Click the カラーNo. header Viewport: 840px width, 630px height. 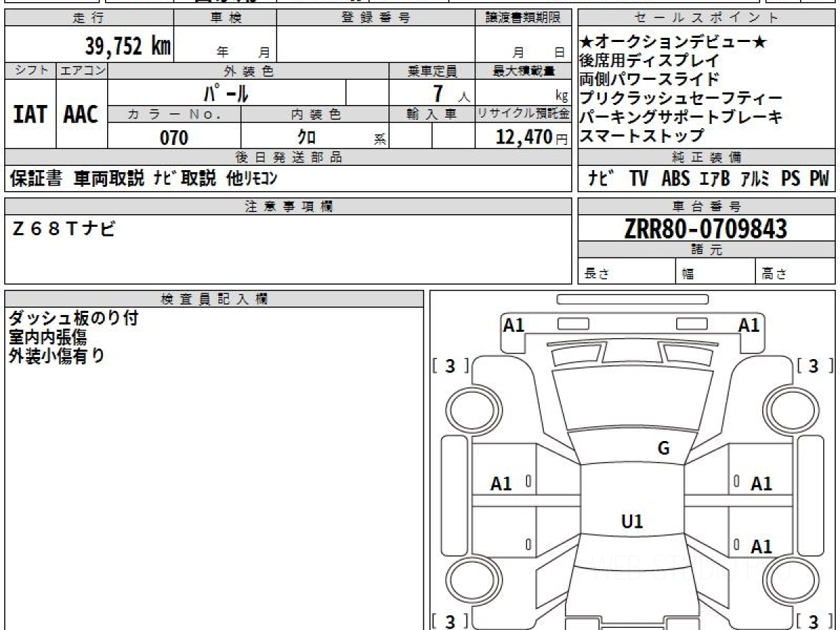pos(175,114)
